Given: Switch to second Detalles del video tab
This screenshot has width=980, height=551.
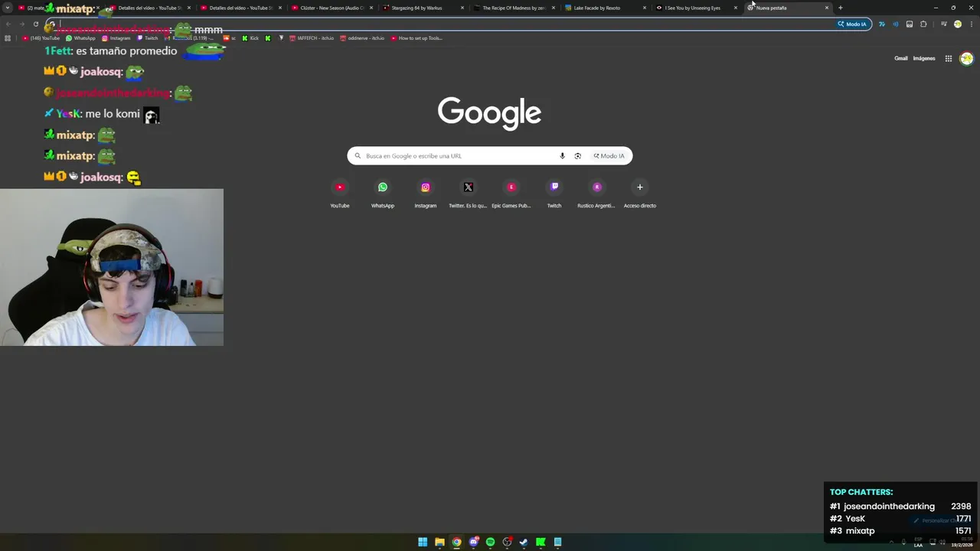Looking at the screenshot, I should coord(240,8).
